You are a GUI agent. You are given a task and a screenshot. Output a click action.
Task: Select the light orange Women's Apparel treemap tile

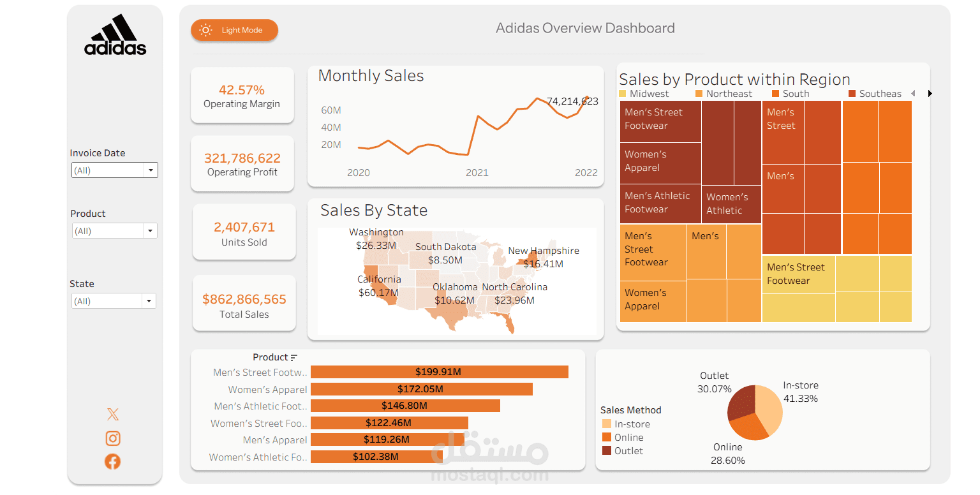(x=653, y=301)
